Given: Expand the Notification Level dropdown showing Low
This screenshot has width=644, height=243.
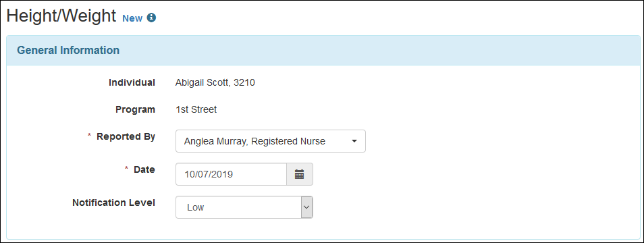Looking at the screenshot, I should pos(244,207).
